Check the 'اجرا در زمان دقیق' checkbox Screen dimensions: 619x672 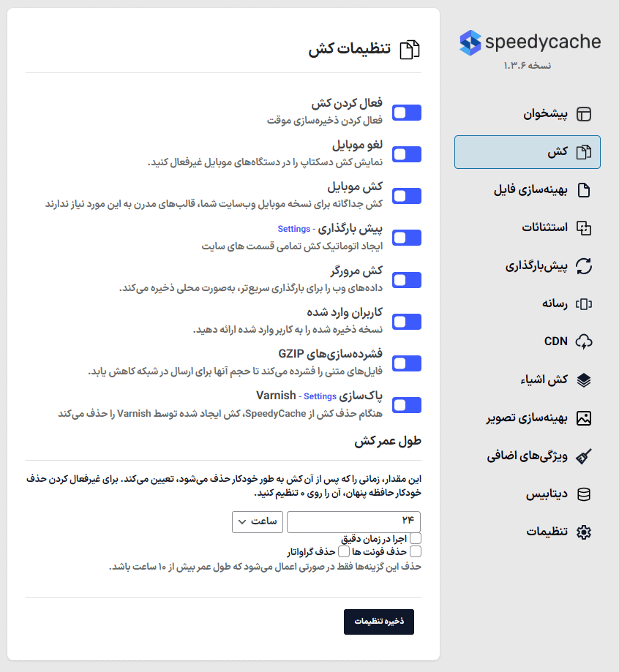416,539
